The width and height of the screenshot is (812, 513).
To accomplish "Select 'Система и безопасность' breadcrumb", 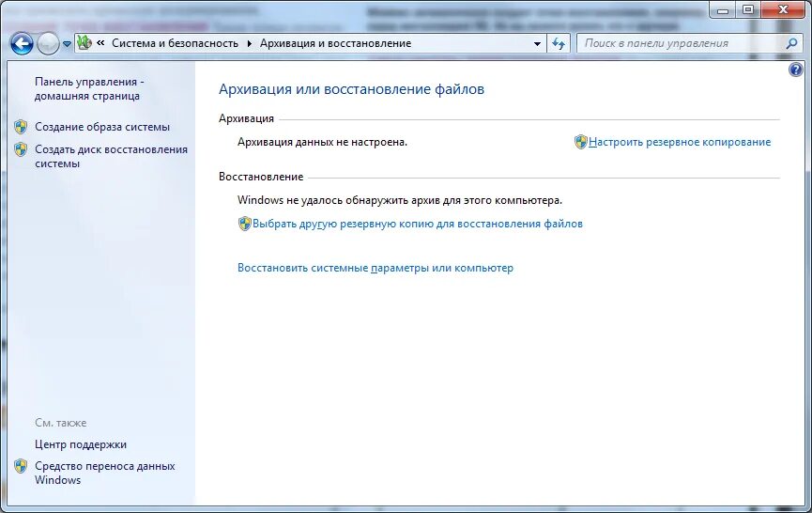I will 175,43.
